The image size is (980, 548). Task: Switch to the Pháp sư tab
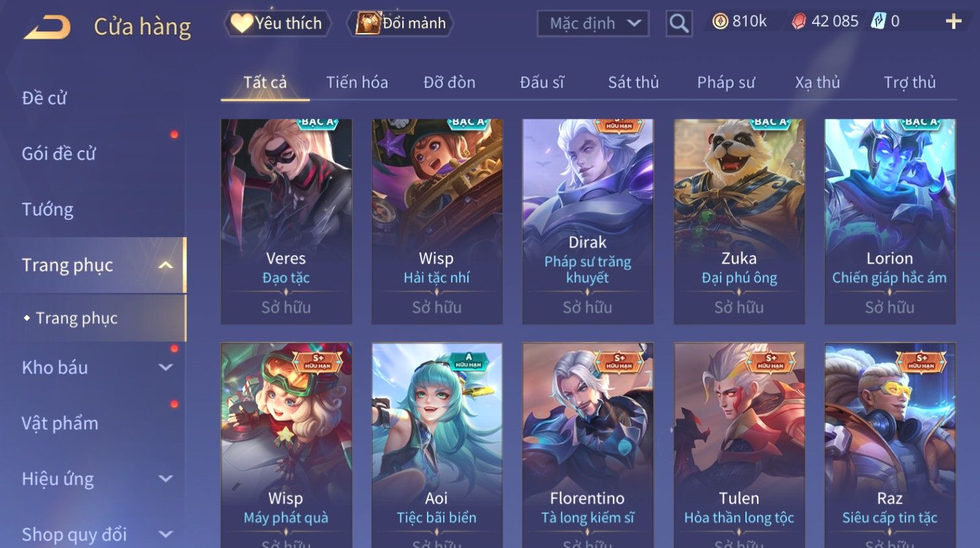(726, 82)
